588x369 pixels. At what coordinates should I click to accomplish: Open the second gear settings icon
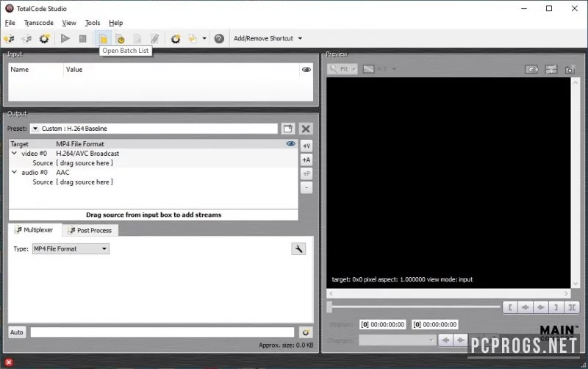click(176, 38)
